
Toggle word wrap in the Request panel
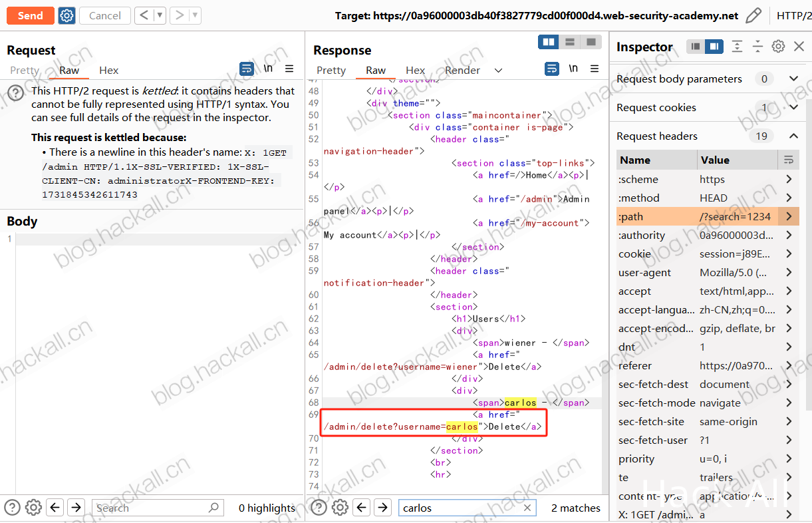pos(247,69)
